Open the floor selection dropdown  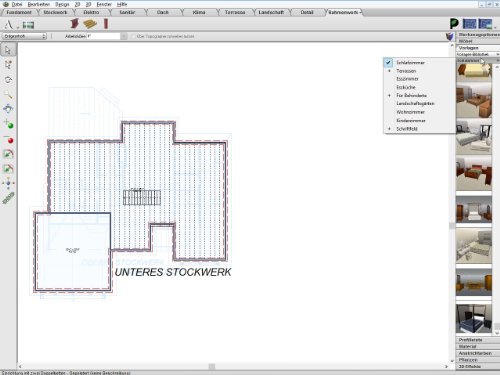[24, 36]
